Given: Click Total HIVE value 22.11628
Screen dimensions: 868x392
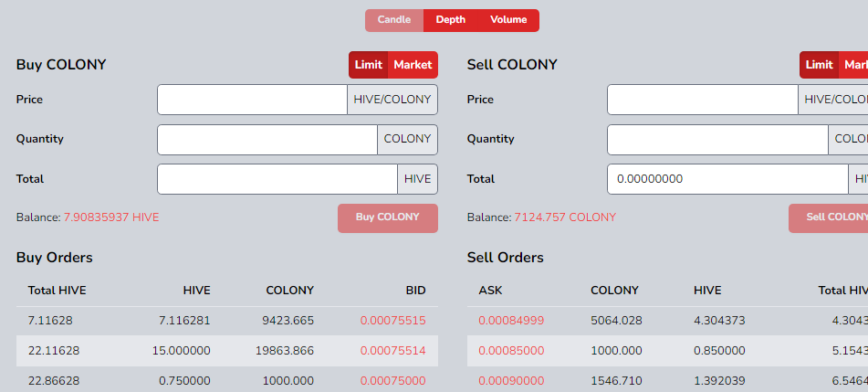Looking at the screenshot, I should 53,351.
